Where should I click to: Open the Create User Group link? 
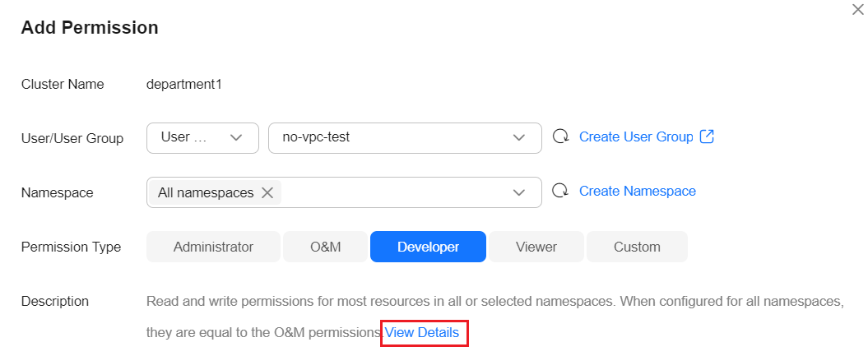point(636,136)
